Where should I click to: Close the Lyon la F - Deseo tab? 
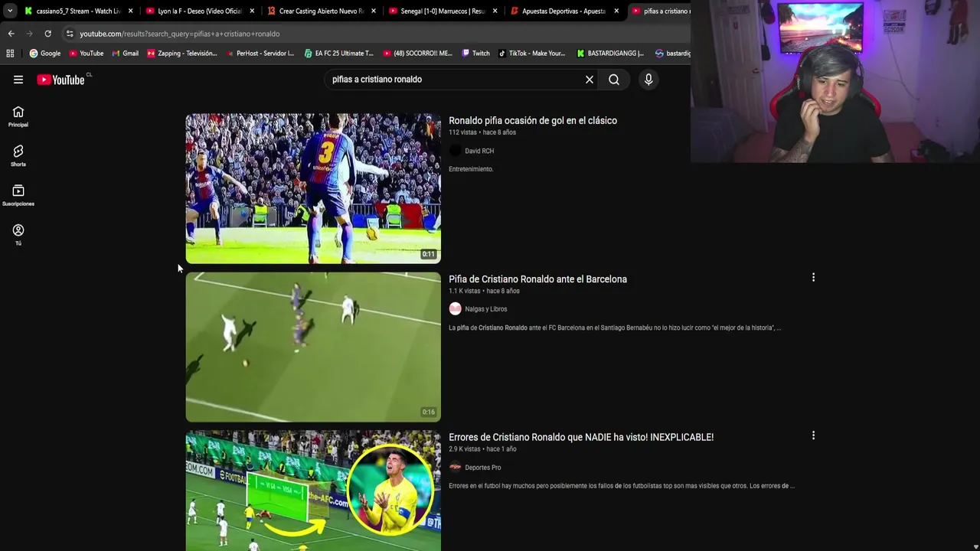point(252,11)
